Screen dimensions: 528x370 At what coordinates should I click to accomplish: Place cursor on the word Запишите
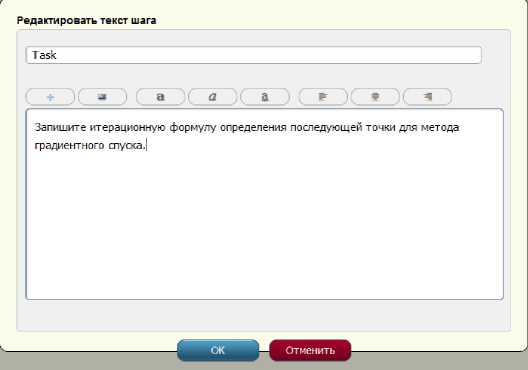pyautogui.click(x=60, y=128)
